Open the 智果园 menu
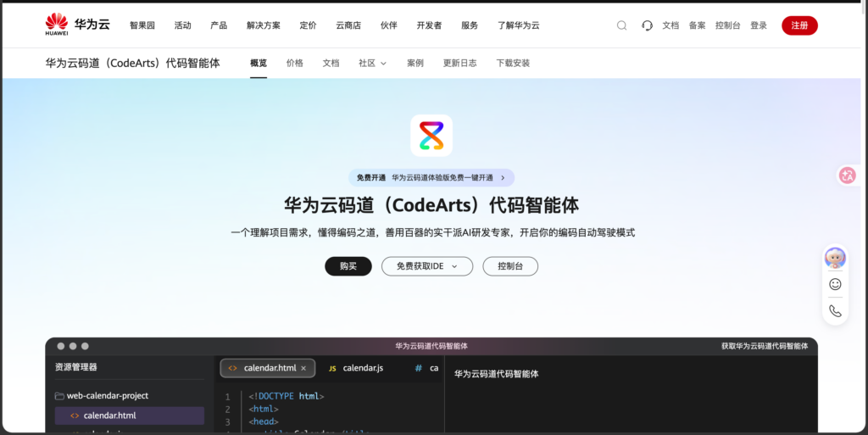The image size is (868, 435). click(x=142, y=25)
